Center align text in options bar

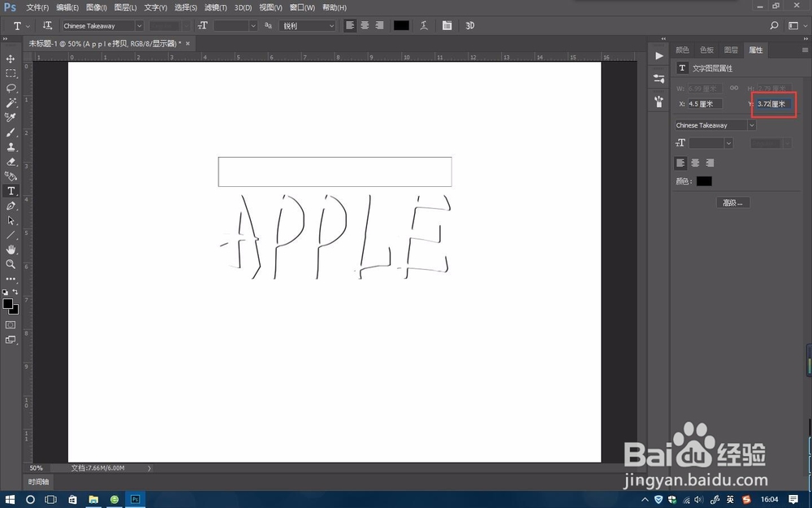tap(365, 25)
